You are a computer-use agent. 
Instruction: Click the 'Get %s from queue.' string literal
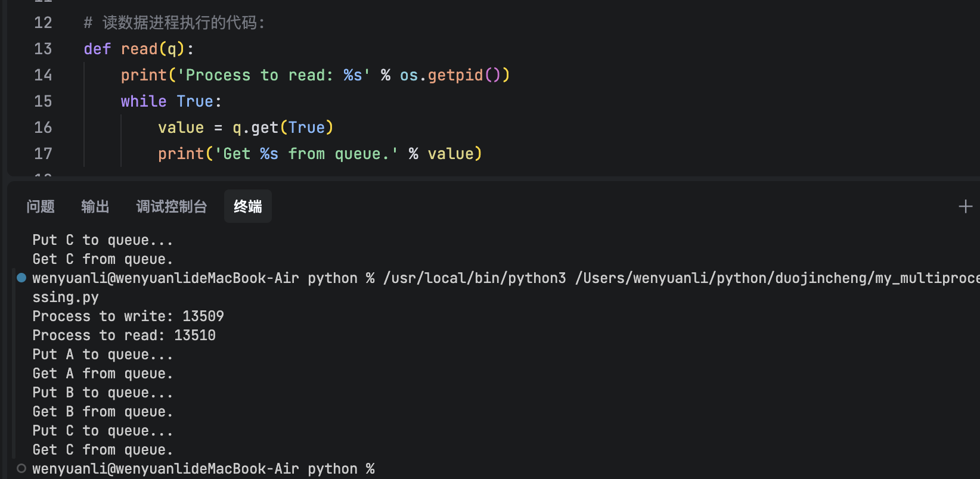(306, 154)
